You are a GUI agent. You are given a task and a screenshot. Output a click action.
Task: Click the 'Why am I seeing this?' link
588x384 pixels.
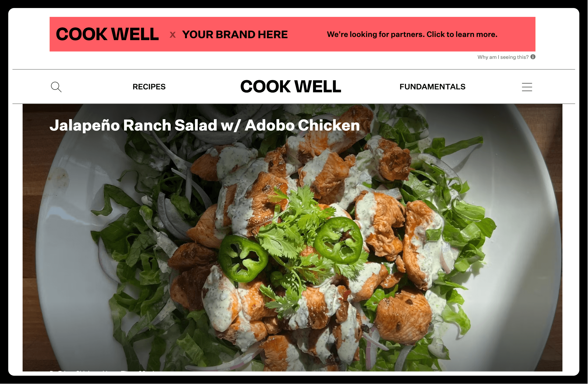503,57
